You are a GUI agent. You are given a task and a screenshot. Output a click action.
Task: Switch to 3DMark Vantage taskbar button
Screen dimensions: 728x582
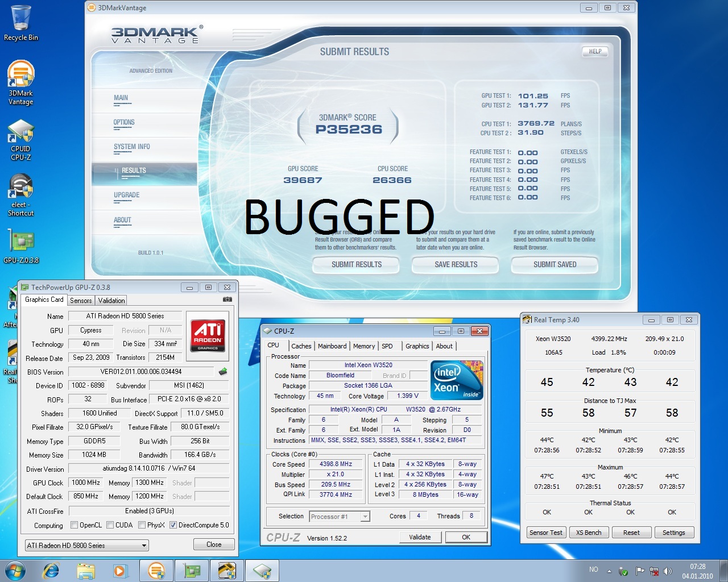click(x=156, y=571)
